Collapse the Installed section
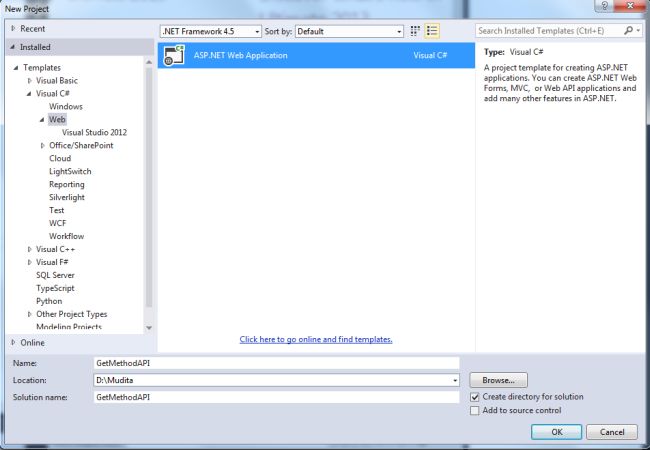This screenshot has width=650, height=450. [13, 47]
